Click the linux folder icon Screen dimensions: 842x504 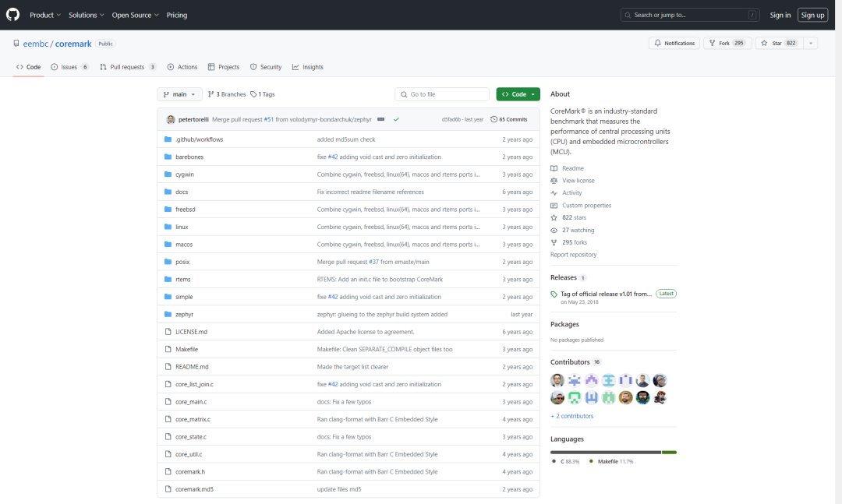click(x=168, y=227)
